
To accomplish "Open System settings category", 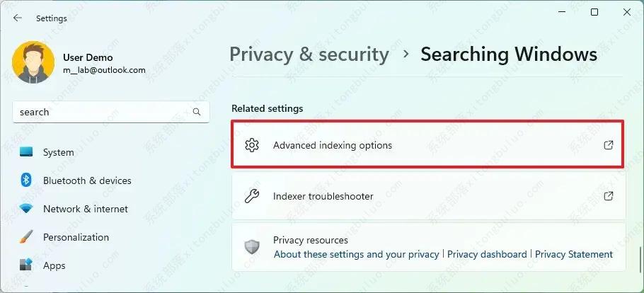I will click(58, 152).
